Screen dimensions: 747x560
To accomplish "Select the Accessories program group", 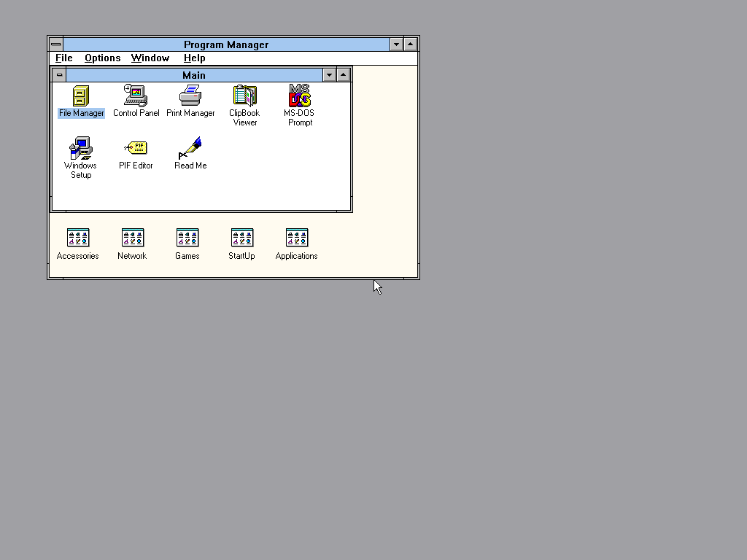I will pos(78,238).
